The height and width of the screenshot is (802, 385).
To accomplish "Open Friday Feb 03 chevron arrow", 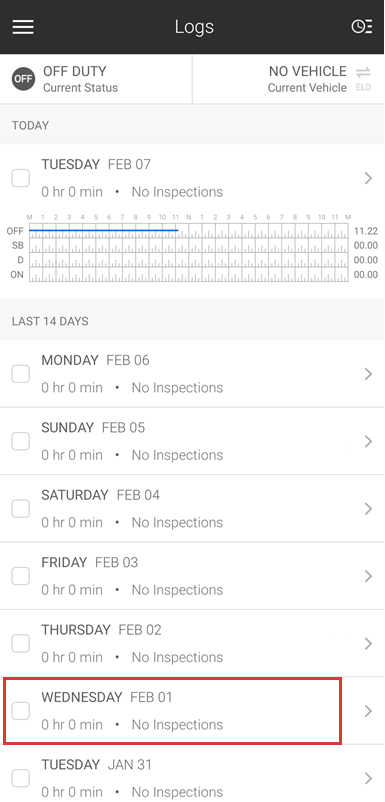I will click(368, 576).
